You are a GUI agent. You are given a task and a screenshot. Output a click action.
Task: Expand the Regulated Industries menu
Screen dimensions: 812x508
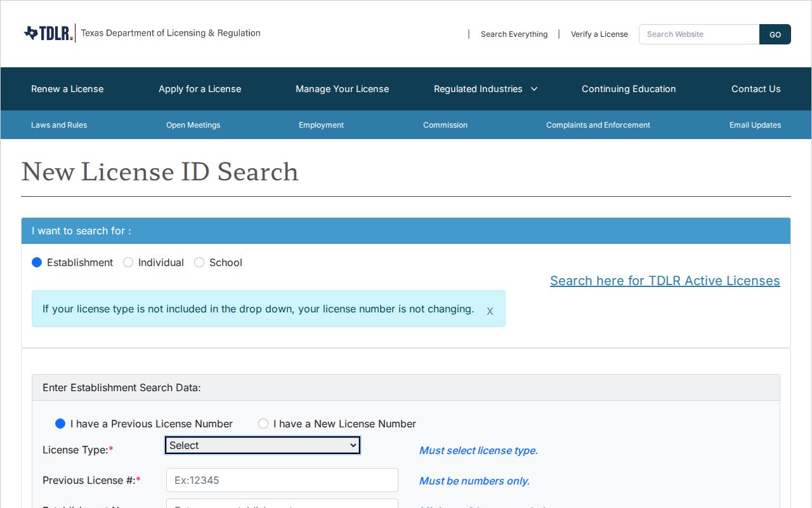(485, 89)
